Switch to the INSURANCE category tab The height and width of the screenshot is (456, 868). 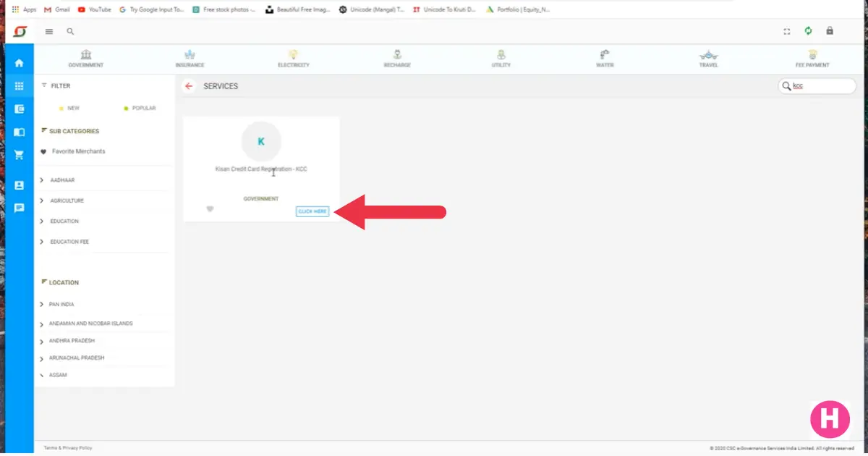coord(190,58)
